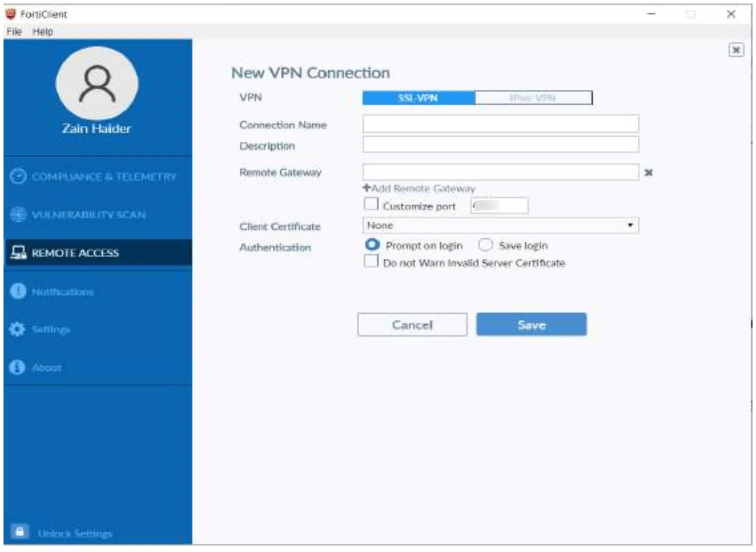The image size is (756, 552).
Task: Switch to the SSL-VPN tab
Action: coord(419,98)
